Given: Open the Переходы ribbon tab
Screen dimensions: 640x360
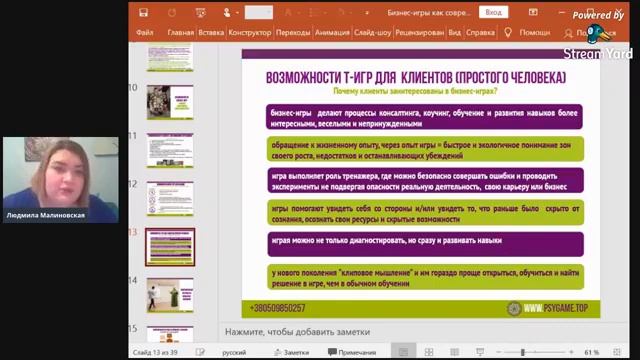Looking at the screenshot, I should point(293,32).
